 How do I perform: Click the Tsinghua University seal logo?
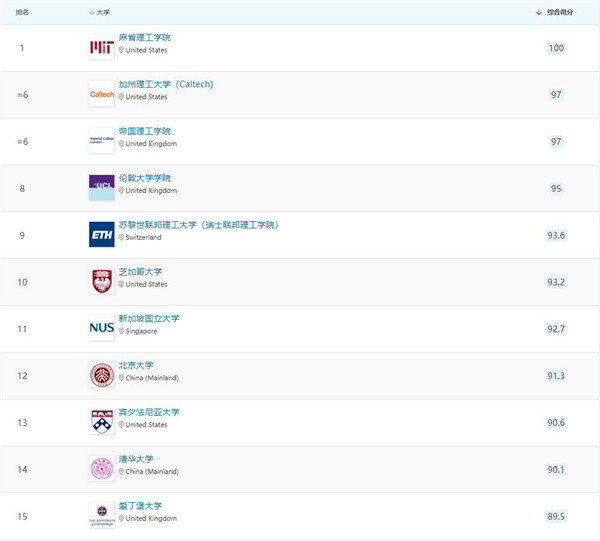click(x=102, y=468)
